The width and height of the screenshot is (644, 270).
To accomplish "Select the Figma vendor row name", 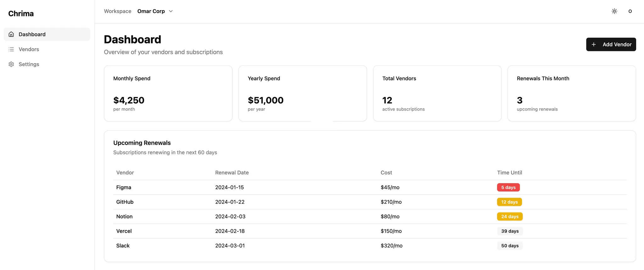I will tap(124, 187).
